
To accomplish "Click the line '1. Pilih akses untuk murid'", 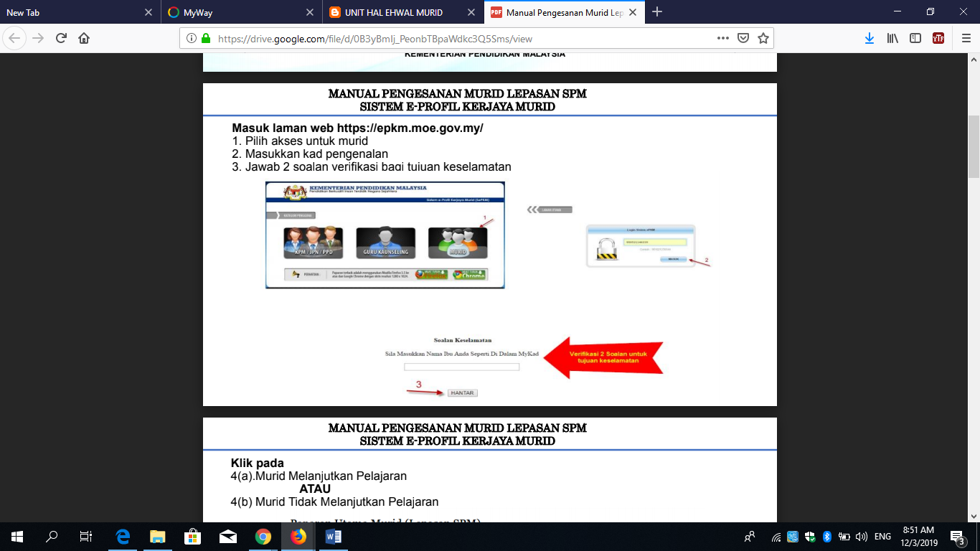I will click(x=299, y=141).
